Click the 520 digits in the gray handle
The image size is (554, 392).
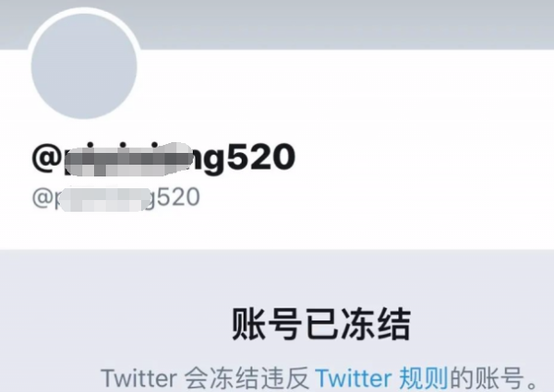tap(178, 196)
